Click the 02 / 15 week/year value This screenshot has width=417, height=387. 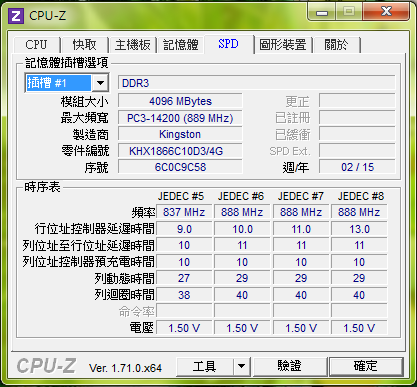point(357,167)
